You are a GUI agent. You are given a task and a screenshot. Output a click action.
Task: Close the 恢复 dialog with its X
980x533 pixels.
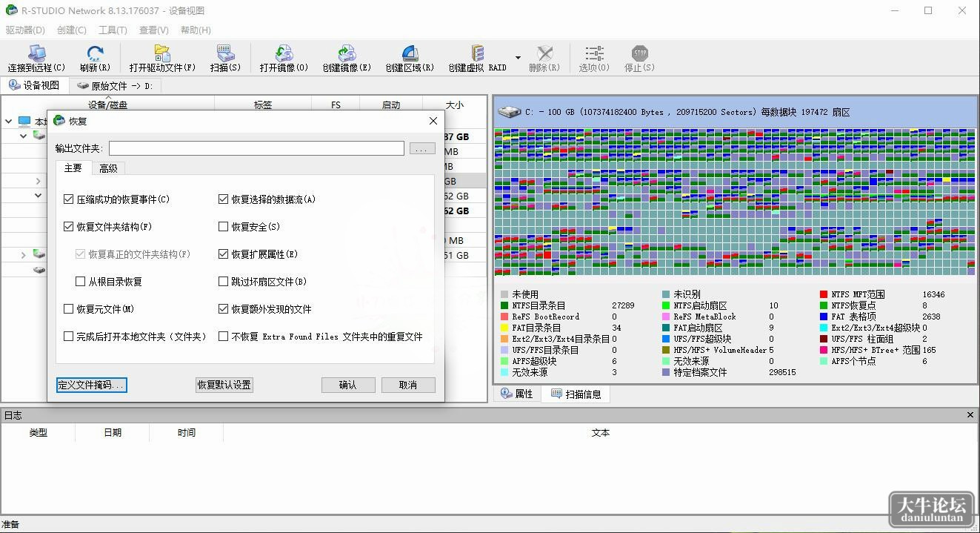tap(433, 121)
